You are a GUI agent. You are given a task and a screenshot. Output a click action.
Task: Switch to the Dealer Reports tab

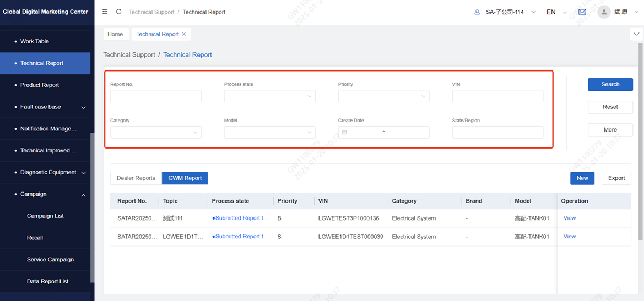(136, 178)
